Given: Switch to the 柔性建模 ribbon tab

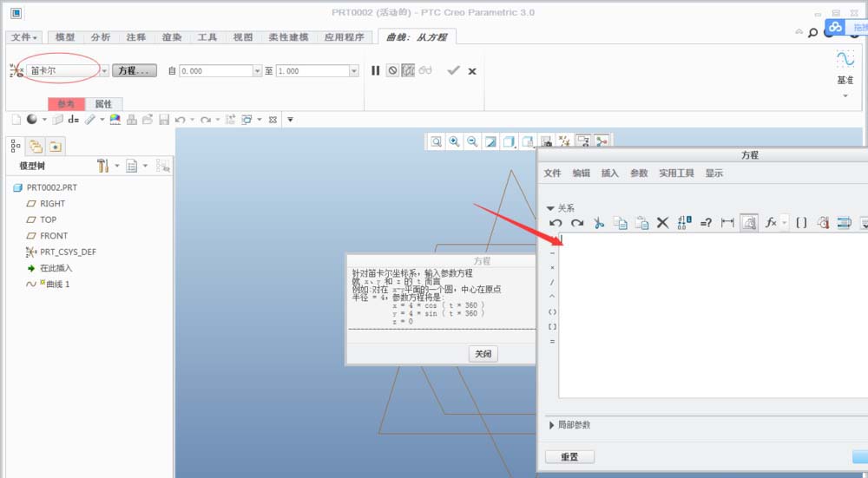Looking at the screenshot, I should click(x=288, y=37).
